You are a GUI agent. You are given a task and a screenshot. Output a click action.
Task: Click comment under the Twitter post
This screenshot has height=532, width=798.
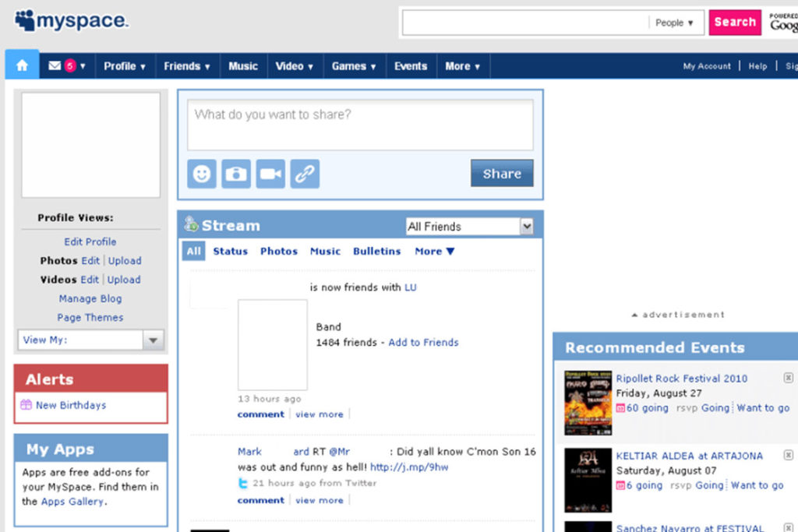pyautogui.click(x=260, y=500)
